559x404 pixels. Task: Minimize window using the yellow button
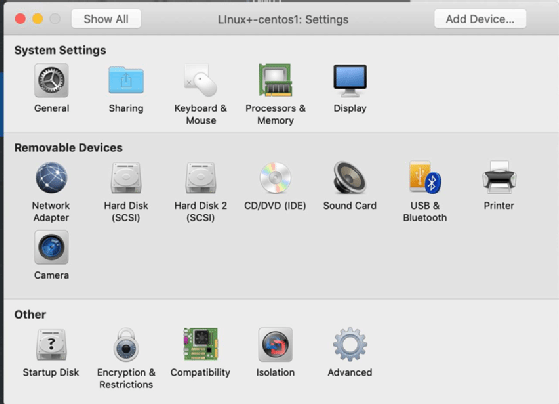[38, 19]
